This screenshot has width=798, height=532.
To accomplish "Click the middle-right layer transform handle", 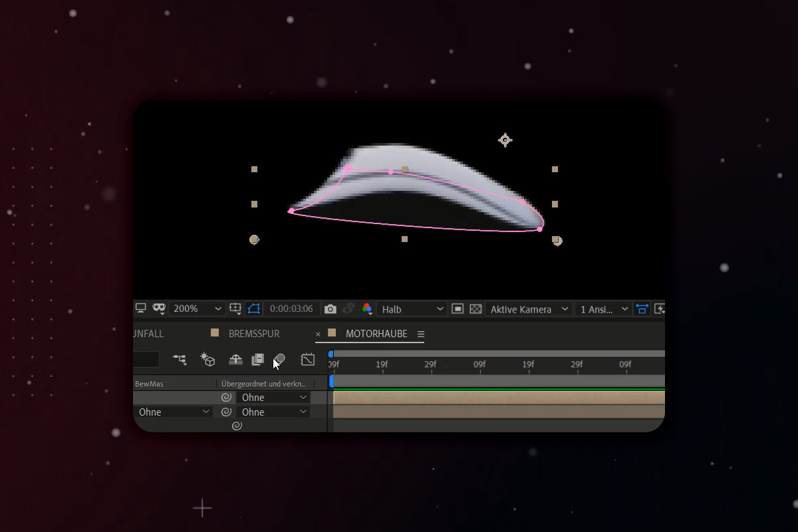I will point(555,204).
